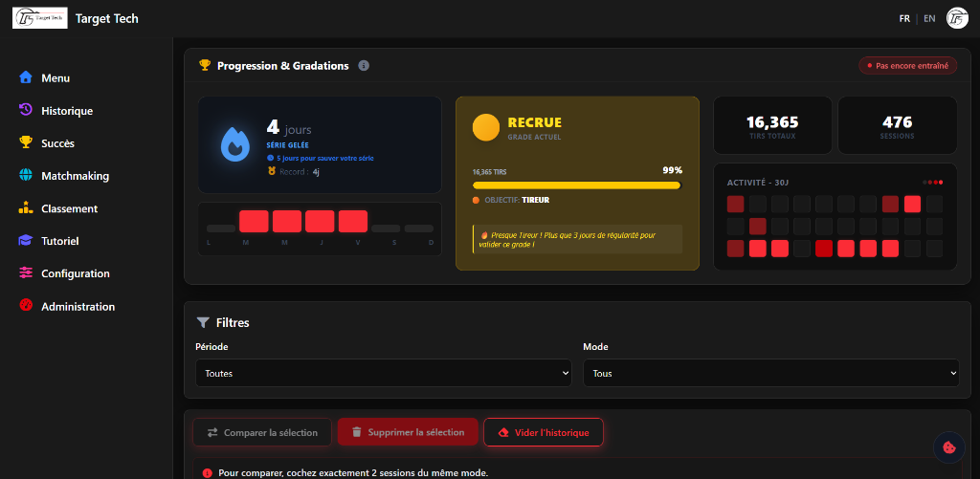Click the Target Tech logo image

click(40, 18)
